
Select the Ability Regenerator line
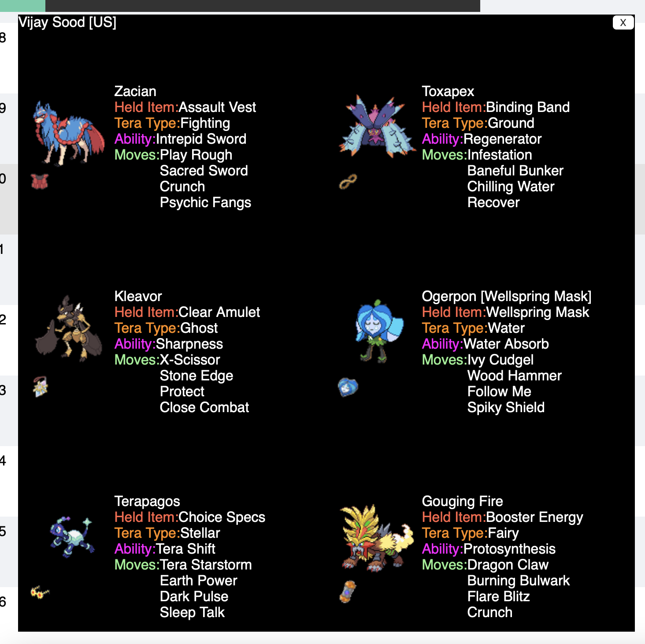[x=482, y=139]
